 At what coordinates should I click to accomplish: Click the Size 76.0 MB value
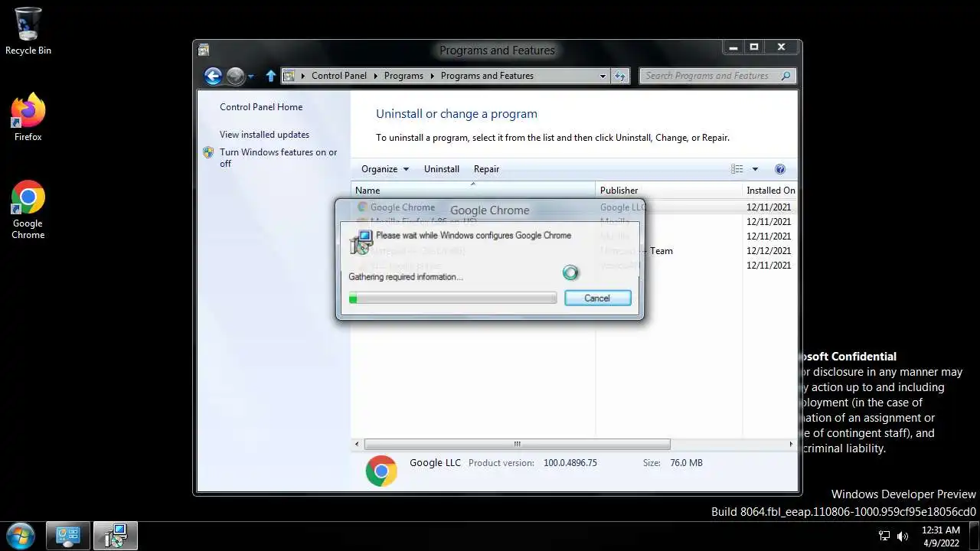685,463
